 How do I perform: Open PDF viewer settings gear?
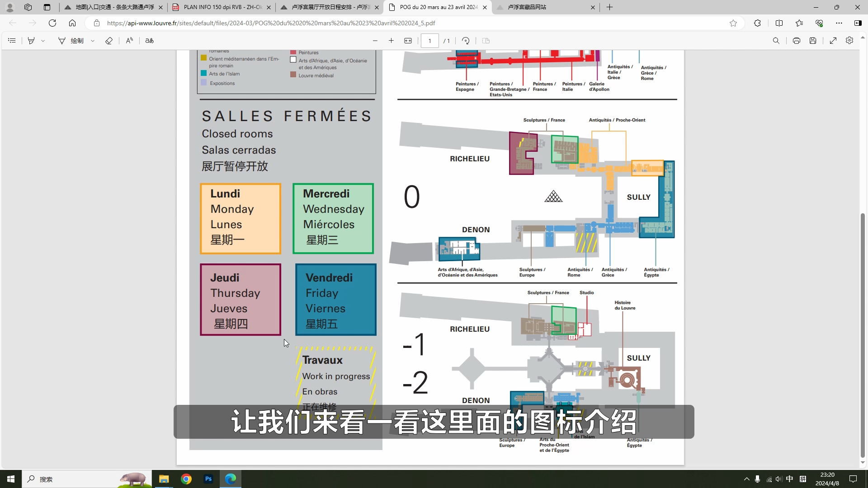tap(849, 41)
